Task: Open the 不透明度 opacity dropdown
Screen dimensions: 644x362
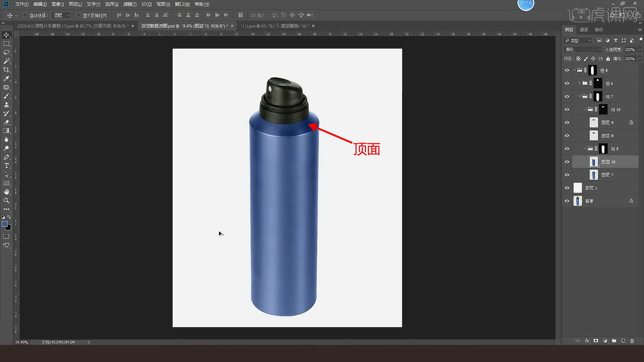Action: [x=640, y=50]
